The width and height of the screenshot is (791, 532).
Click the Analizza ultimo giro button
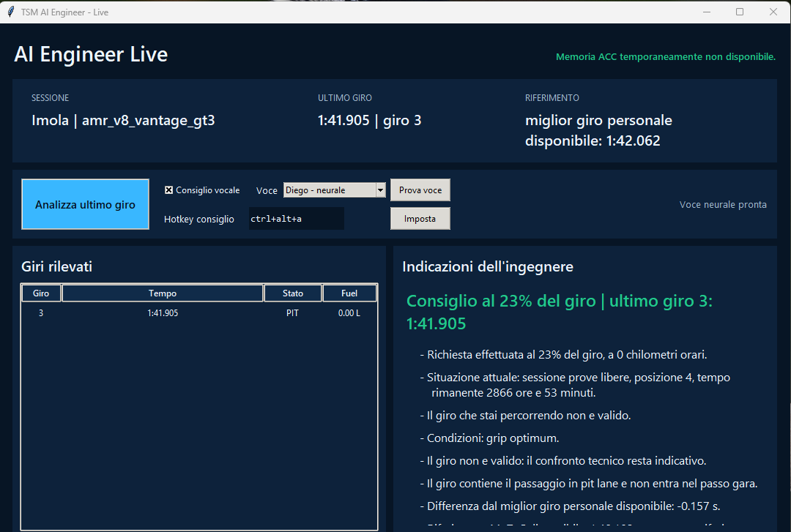tap(85, 204)
